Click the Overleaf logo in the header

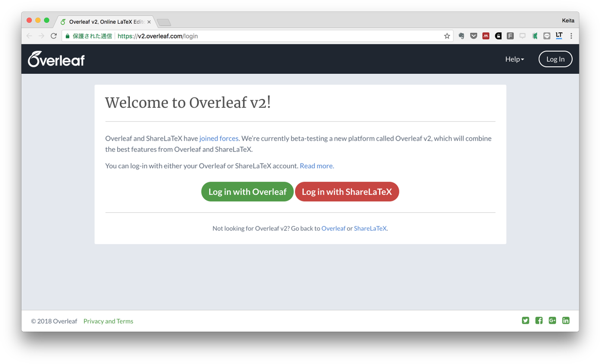tap(56, 59)
